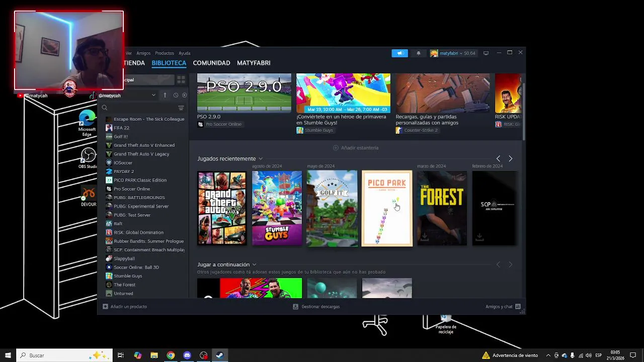Open Google Chrome from the taskbar
This screenshot has height=362, width=644.
click(x=171, y=355)
